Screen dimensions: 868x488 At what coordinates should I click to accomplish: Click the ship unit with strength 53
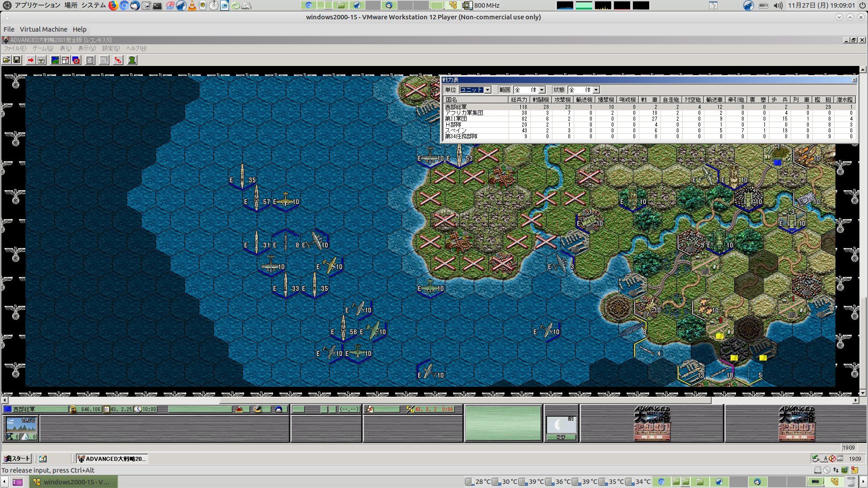(459, 156)
